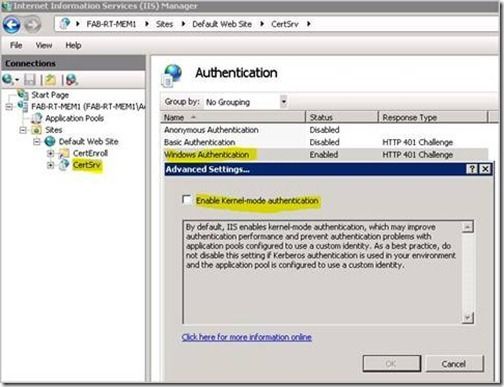Click the dialog help question-mark button
This screenshot has width=504, height=387.
click(x=472, y=169)
